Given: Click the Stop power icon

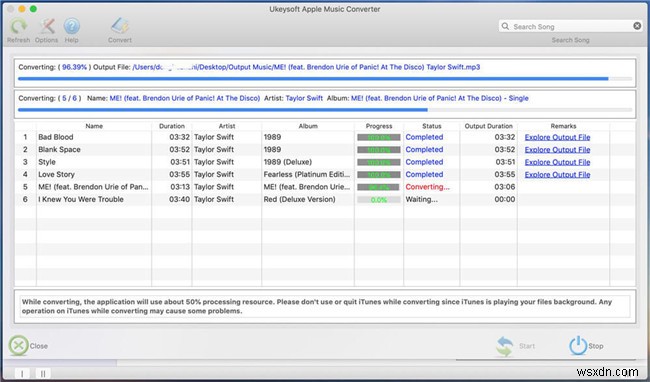Looking at the screenshot, I should tap(577, 346).
